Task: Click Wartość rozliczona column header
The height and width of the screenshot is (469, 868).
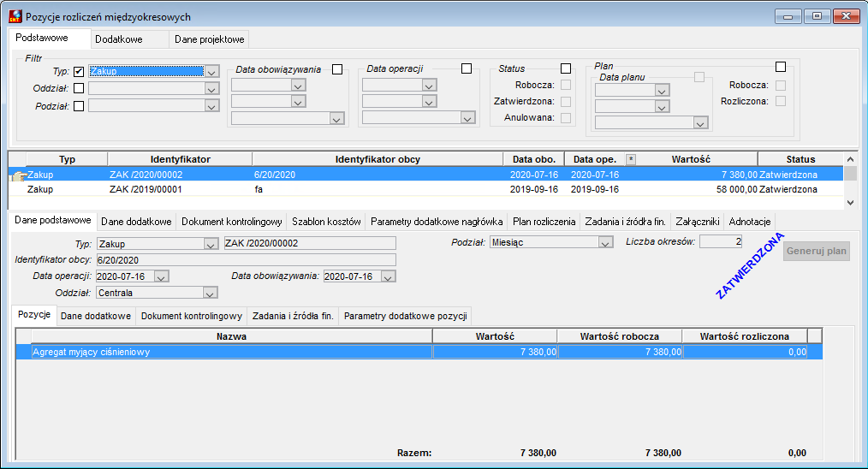Action: coord(745,336)
